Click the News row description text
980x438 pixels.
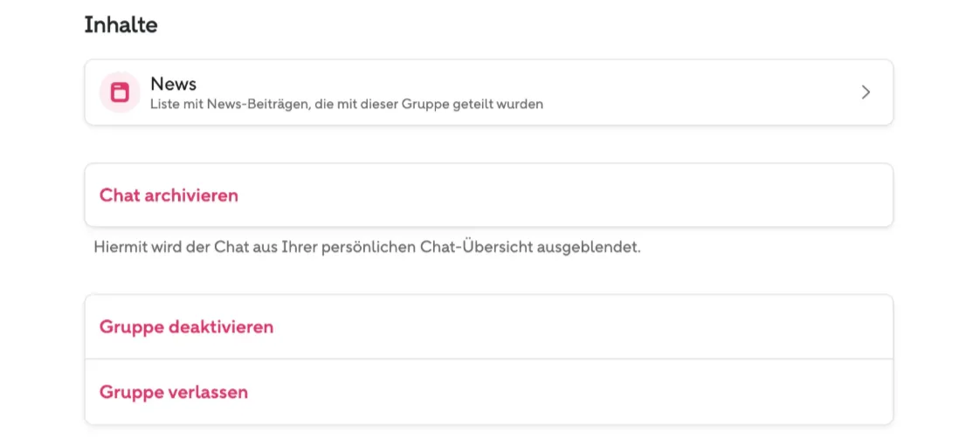coord(346,104)
